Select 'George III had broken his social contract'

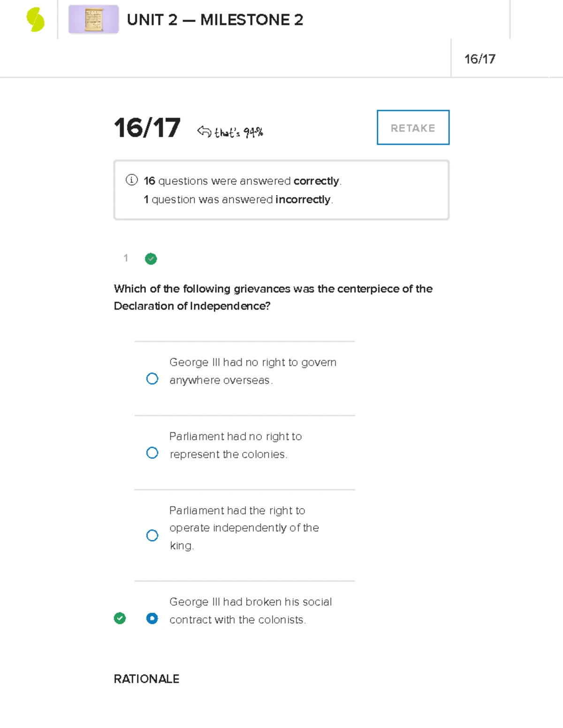(x=152, y=618)
